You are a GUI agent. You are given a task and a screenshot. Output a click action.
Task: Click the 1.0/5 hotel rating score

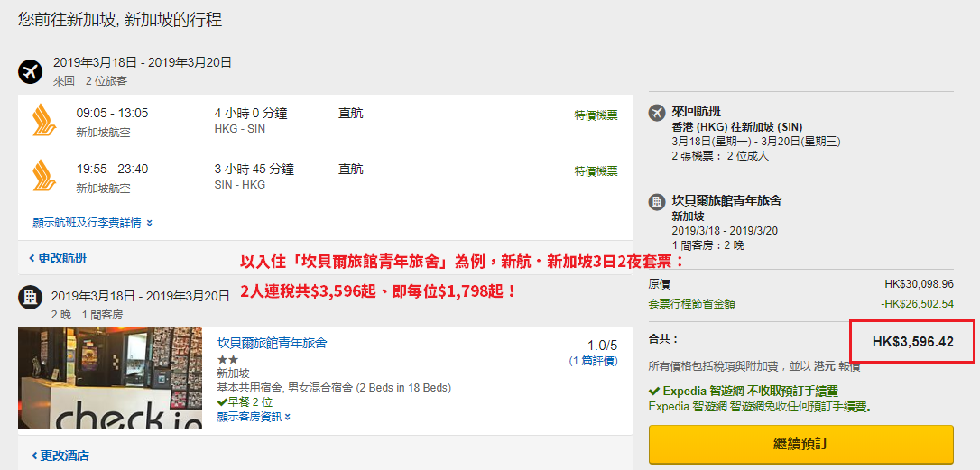(x=603, y=345)
